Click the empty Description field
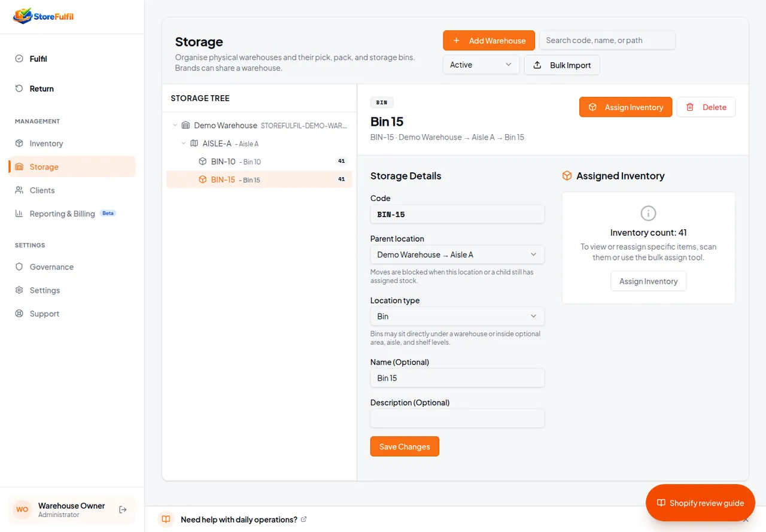 (x=457, y=418)
